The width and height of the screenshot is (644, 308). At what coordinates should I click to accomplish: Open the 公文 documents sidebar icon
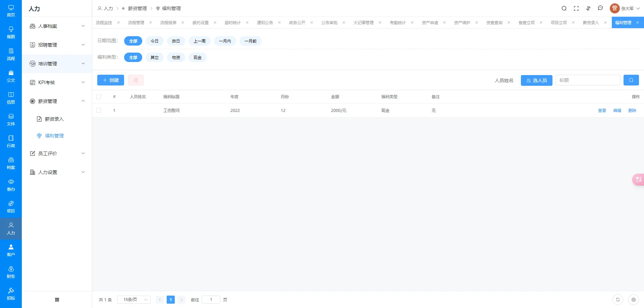pyautogui.click(x=11, y=76)
